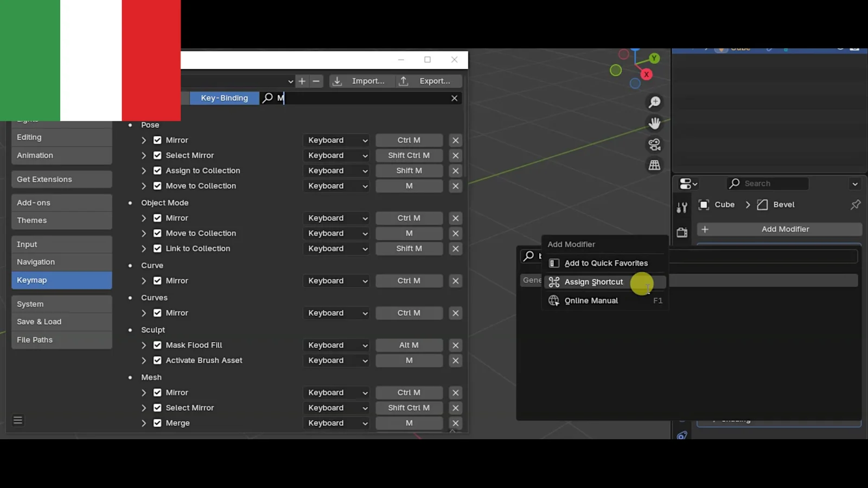Click the zoom viewport magnifier icon
This screenshot has height=488, width=868.
(655, 102)
